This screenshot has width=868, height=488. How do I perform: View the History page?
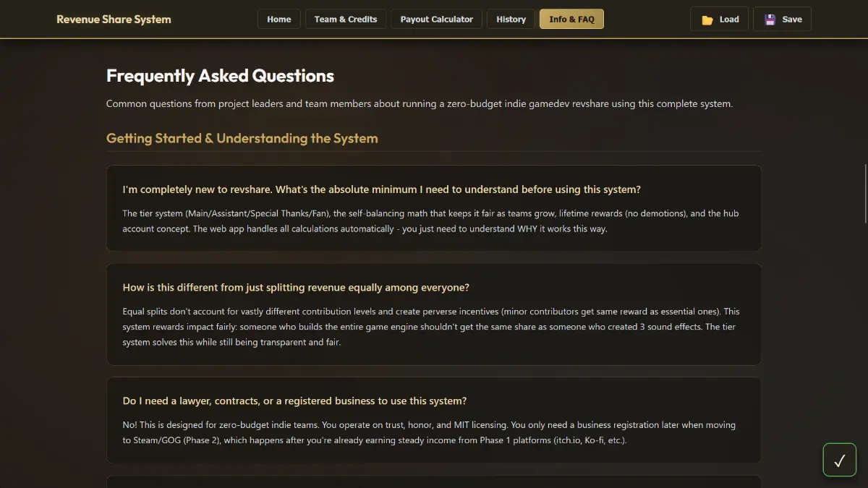[x=511, y=19]
